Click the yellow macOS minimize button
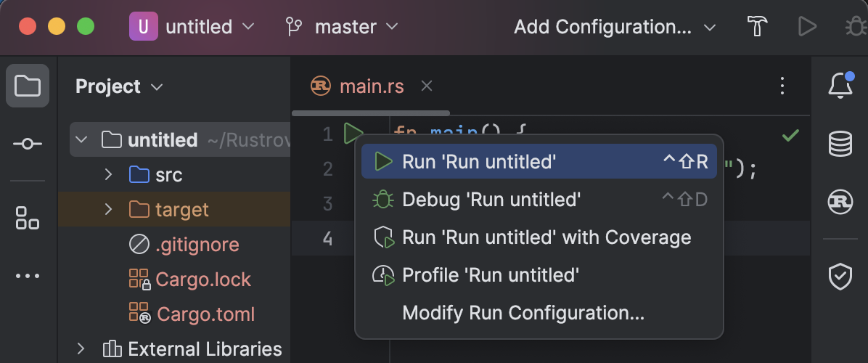 point(57,27)
